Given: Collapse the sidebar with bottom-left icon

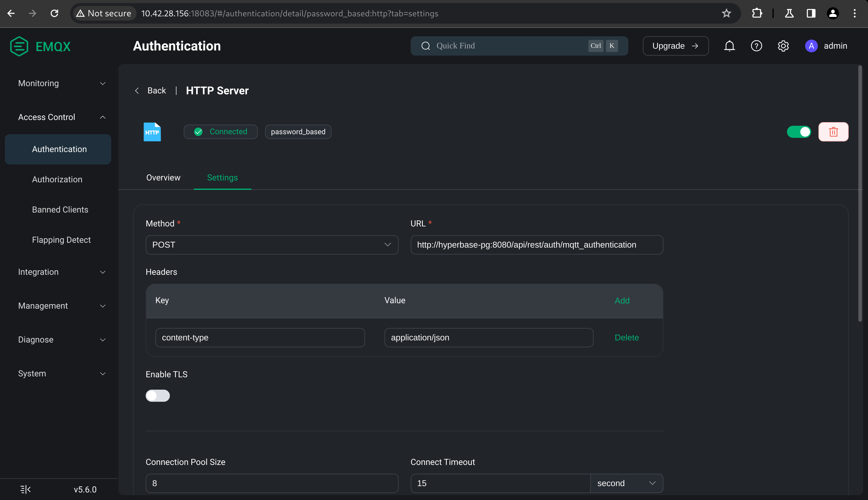Looking at the screenshot, I should (25, 489).
